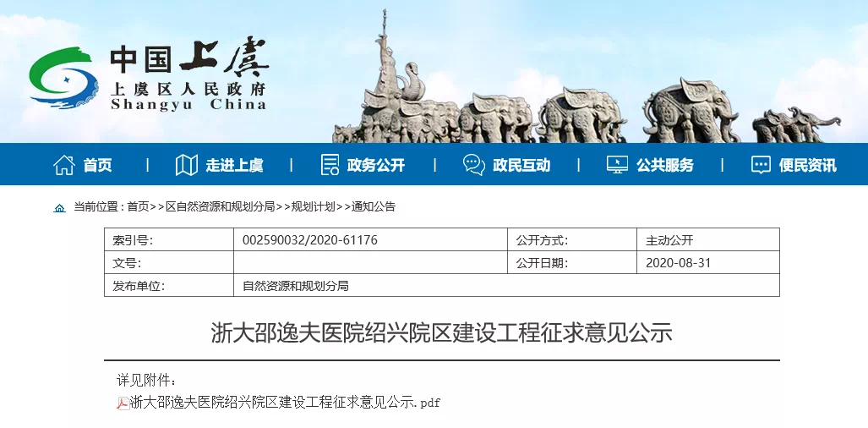
Task: Click the house icon beside 首页
Action: (x=63, y=165)
